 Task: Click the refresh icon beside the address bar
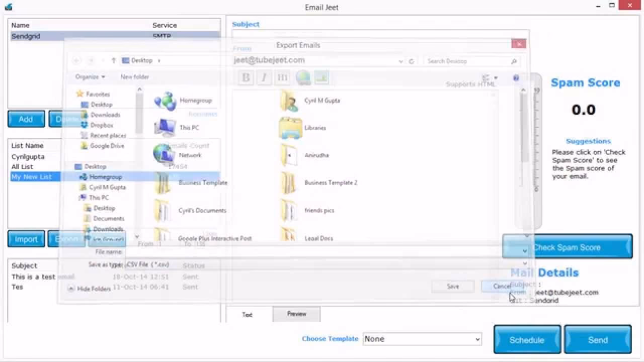click(412, 61)
